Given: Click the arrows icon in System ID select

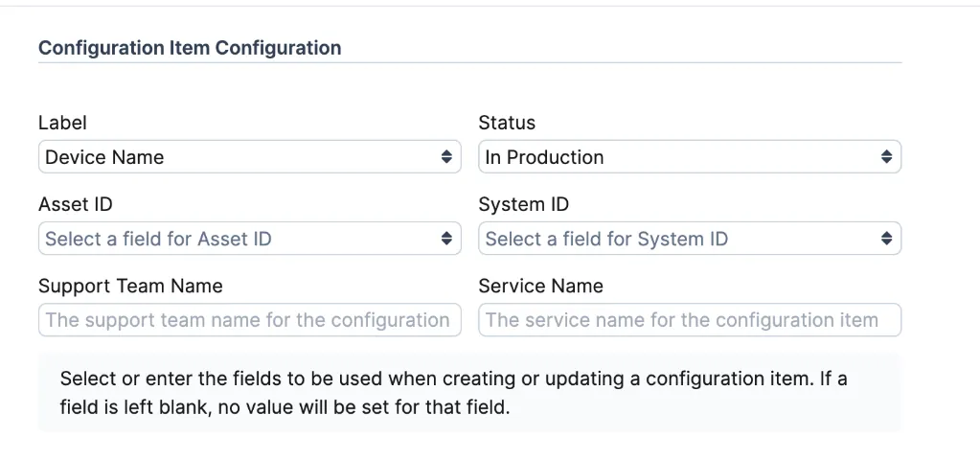Looking at the screenshot, I should (x=886, y=239).
